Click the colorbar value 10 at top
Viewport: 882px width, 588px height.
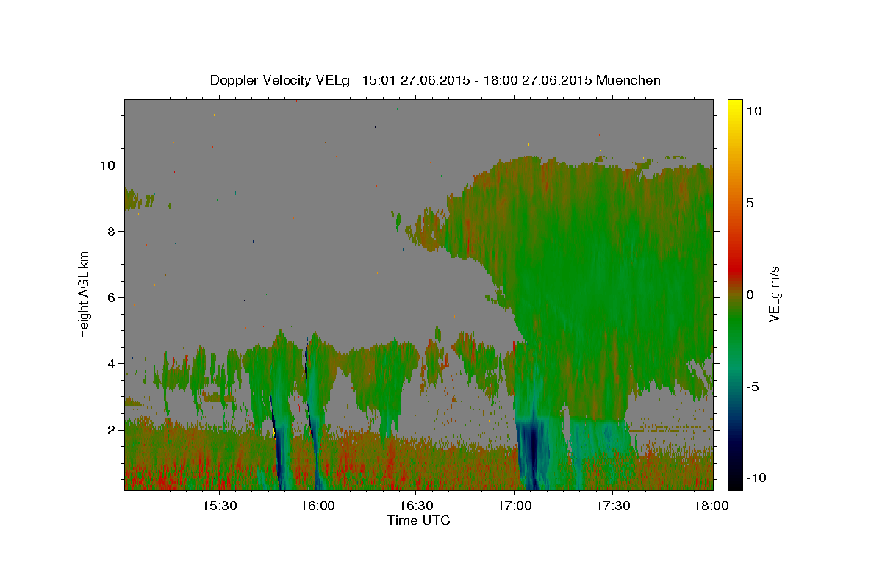(753, 110)
